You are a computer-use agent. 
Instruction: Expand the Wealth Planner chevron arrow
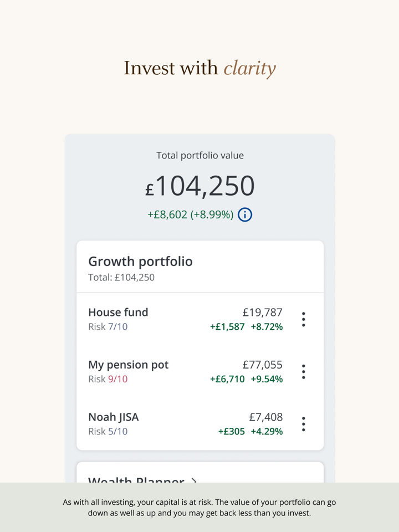pos(193,480)
